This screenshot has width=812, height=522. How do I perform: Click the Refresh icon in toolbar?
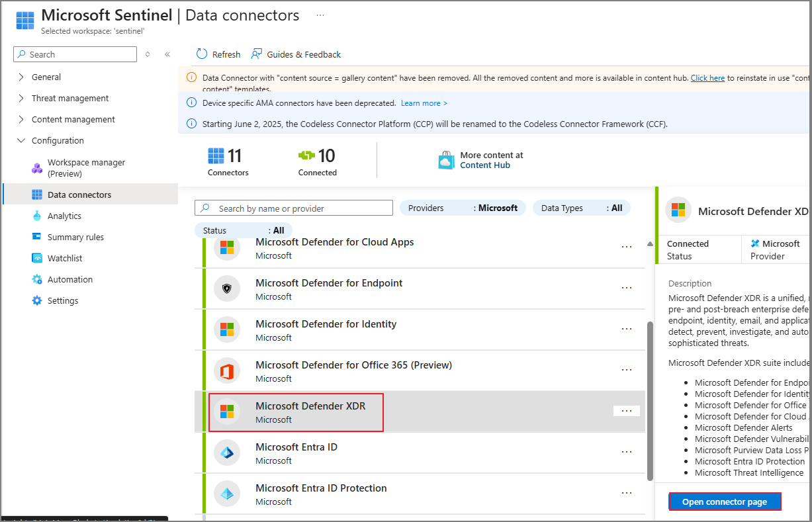[202, 54]
